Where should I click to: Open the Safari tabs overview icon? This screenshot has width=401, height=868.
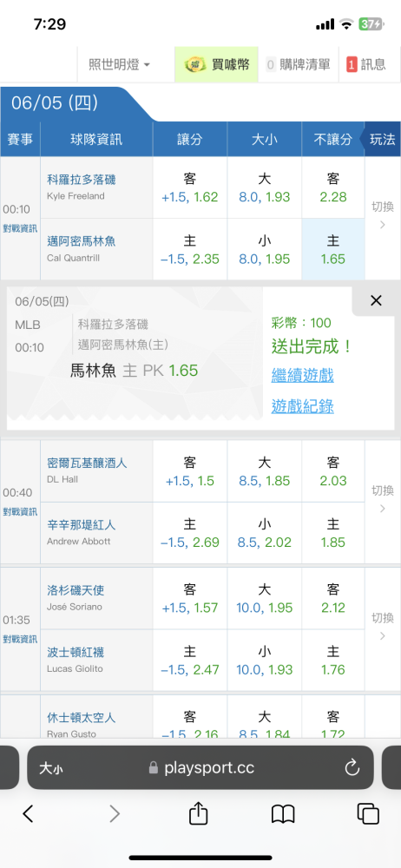(x=368, y=813)
